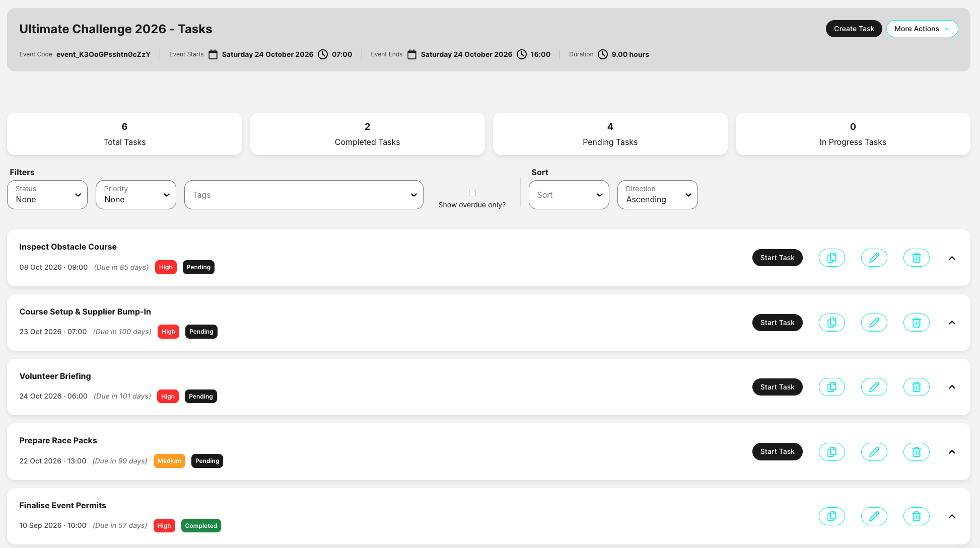The width and height of the screenshot is (980, 548).
Task: Collapse the Finalise Event Permits row
Action: [x=952, y=516]
